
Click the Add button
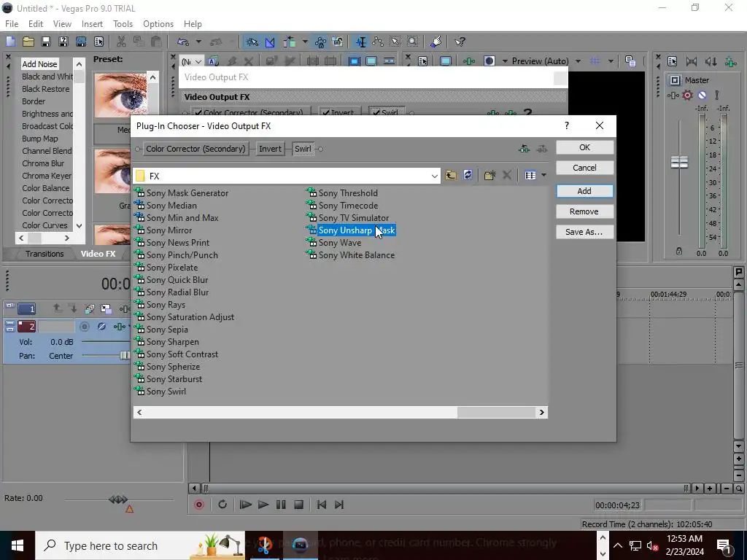click(x=584, y=191)
